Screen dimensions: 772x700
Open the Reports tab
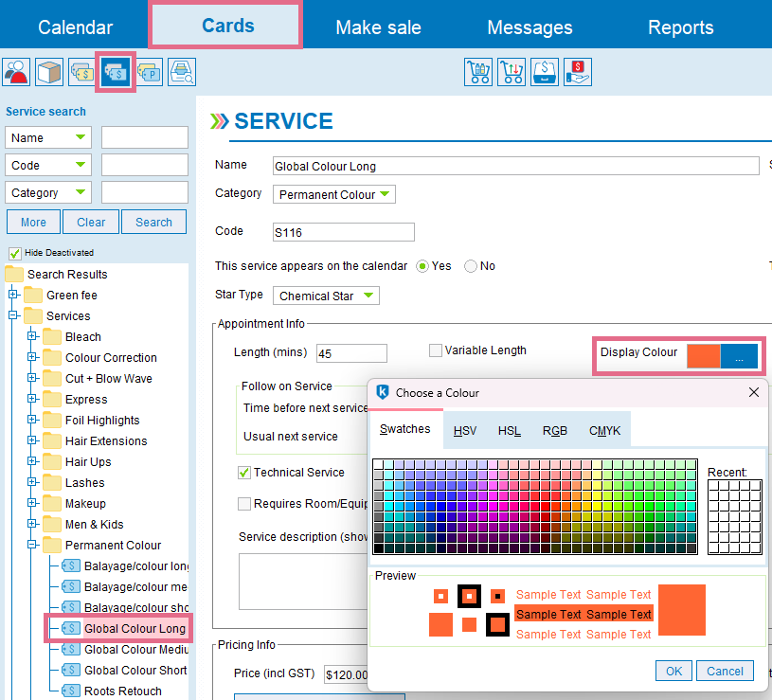pos(680,27)
